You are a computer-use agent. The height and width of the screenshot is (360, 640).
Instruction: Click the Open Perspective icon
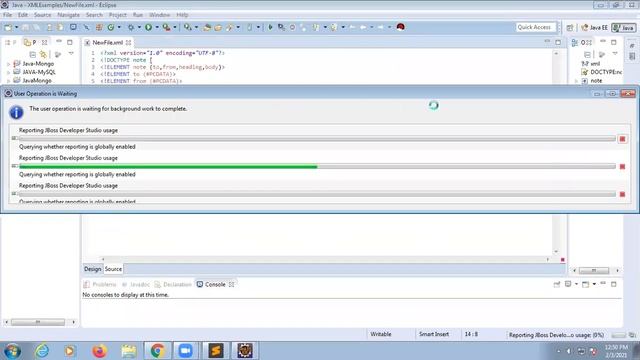[x=570, y=28]
